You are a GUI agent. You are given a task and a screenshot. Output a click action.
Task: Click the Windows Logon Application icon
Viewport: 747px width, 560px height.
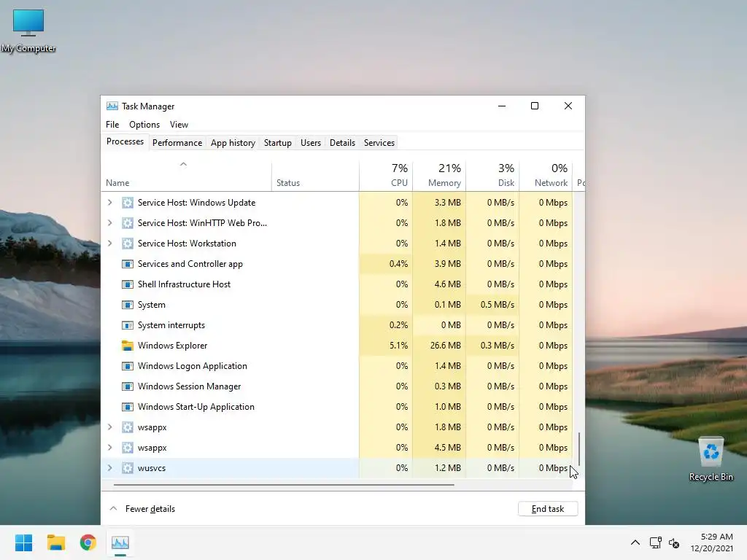[x=127, y=366]
